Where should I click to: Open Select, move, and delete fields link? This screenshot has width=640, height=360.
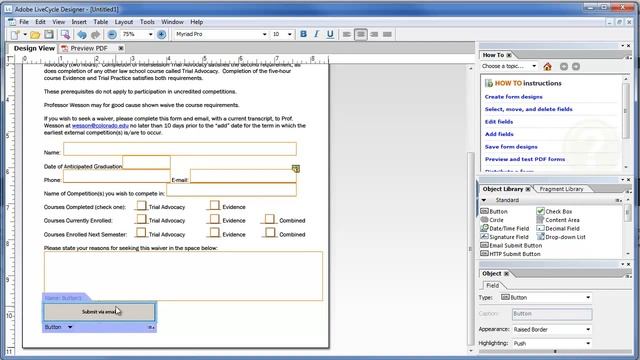(x=529, y=109)
